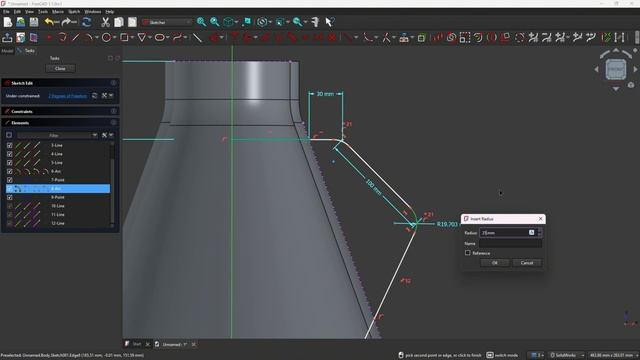
Task: Open the Edit menu
Action: tap(17, 12)
